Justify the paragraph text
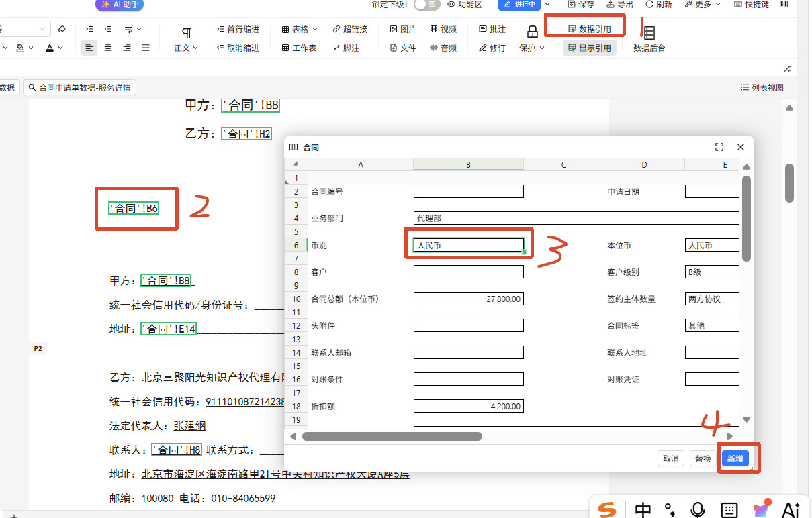Viewport: 812px width, 518px height. [x=146, y=48]
